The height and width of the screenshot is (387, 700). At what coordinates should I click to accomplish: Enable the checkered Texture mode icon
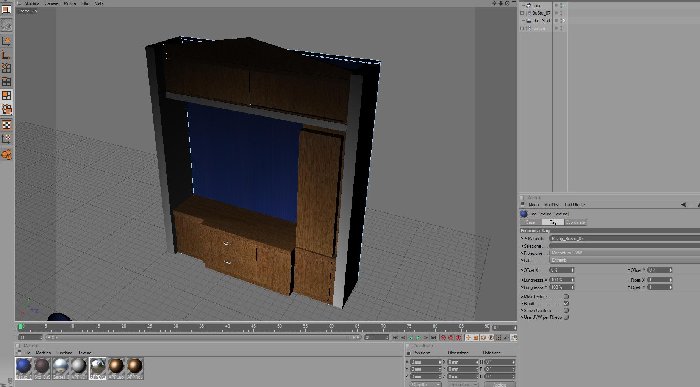[6, 125]
